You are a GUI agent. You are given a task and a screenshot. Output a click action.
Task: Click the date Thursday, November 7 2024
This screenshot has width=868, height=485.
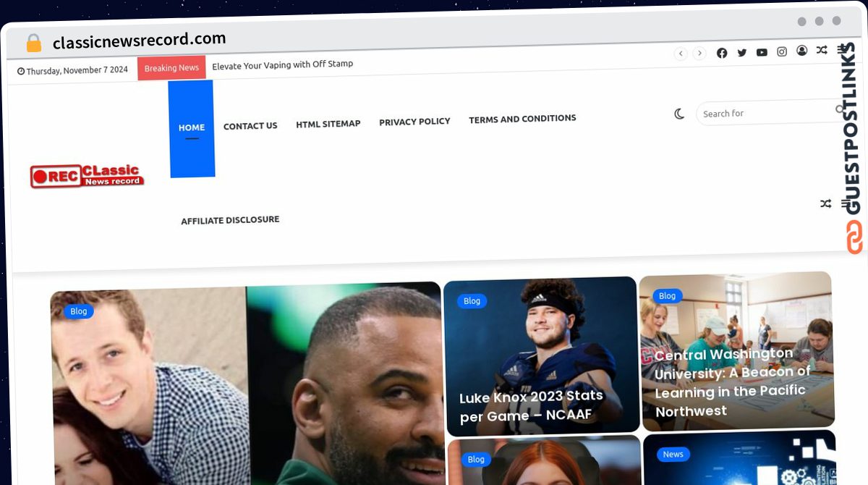73,71
